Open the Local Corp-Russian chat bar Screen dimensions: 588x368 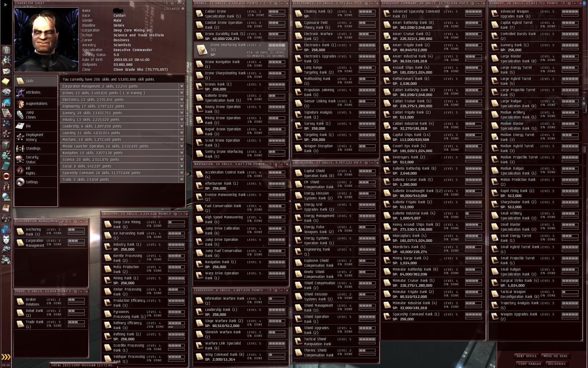83,365
